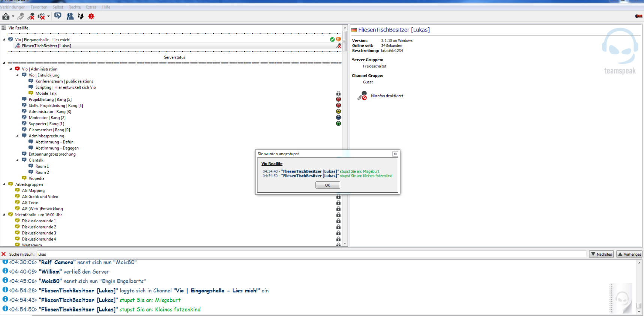Screen dimensions: 644x316
Task: Collapse the 'Vio | Eingangshalle' channel
Action: 4,39
